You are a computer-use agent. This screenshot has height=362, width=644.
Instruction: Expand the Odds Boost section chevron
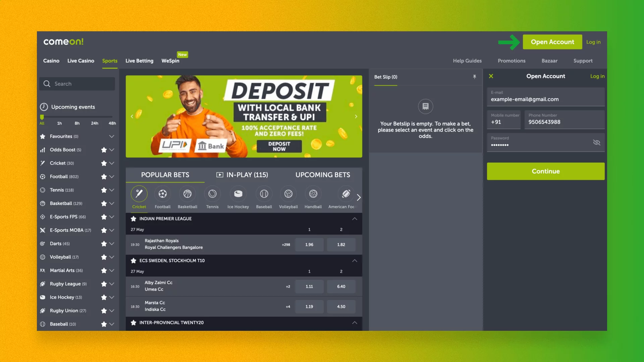tap(112, 150)
